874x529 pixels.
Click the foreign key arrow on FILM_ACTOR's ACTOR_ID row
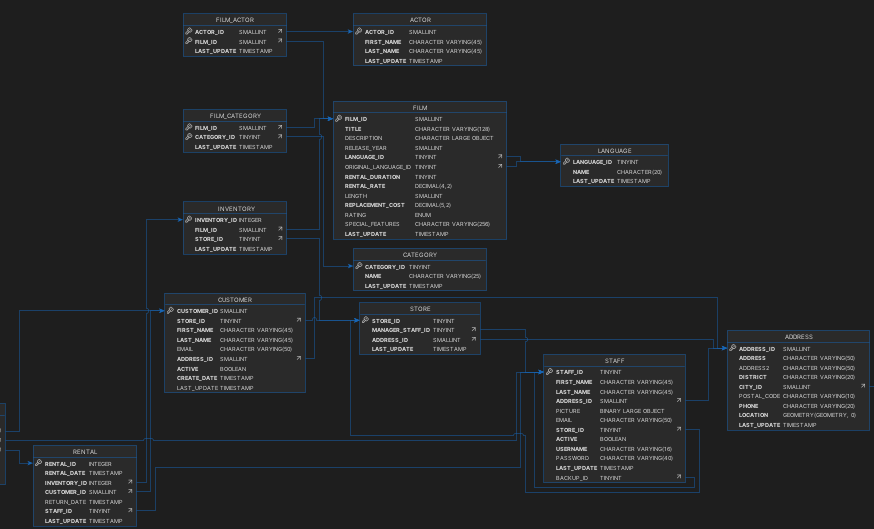(280, 32)
